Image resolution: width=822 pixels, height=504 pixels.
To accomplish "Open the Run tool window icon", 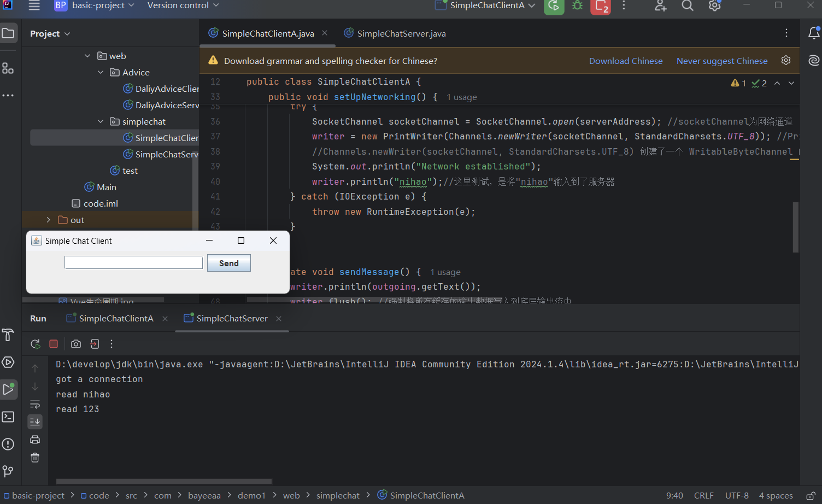I will pyautogui.click(x=8, y=389).
